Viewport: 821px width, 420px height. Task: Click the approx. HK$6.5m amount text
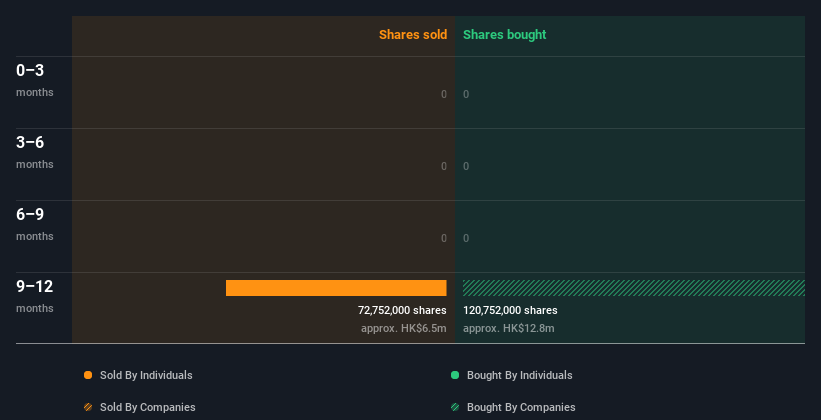click(404, 328)
